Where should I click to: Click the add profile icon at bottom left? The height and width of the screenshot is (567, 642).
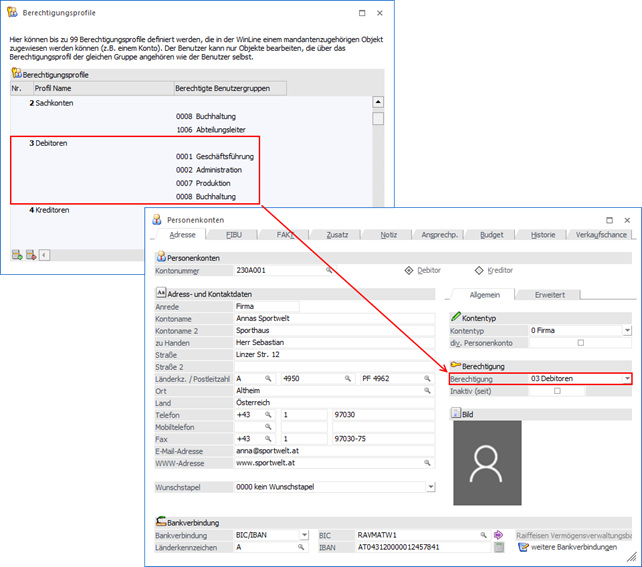tap(17, 255)
